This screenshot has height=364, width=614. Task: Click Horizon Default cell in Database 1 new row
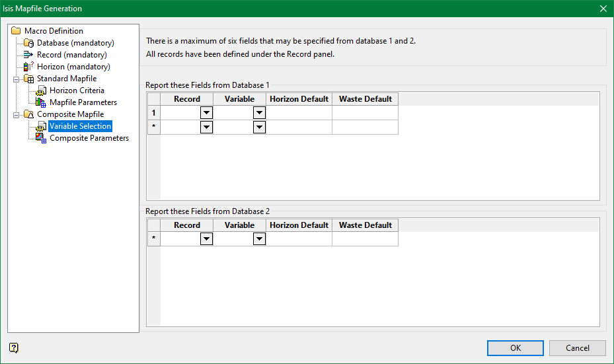tap(299, 127)
